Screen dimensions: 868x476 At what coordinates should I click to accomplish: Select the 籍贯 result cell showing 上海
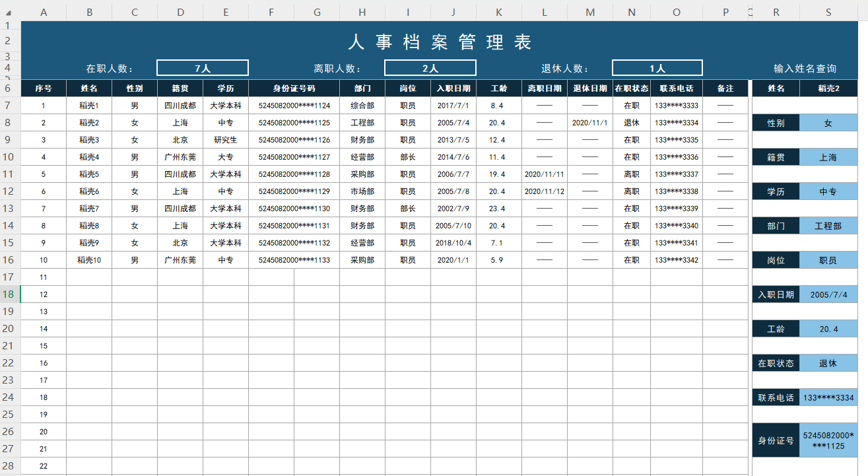click(x=829, y=156)
